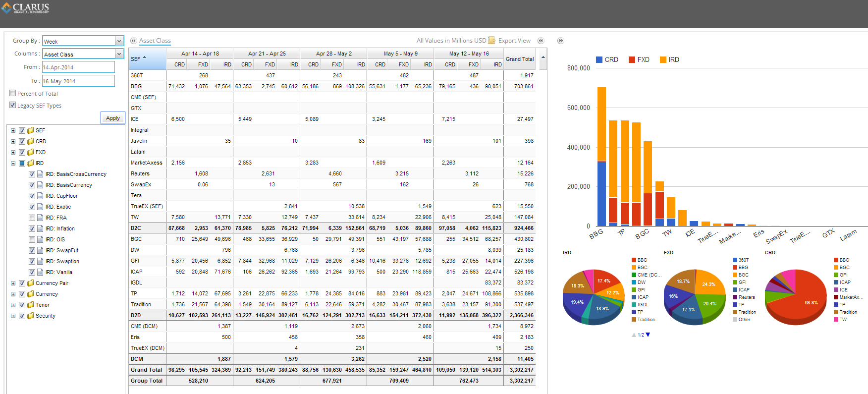
Task: Click the CRD folder icon
Action: (x=31, y=141)
